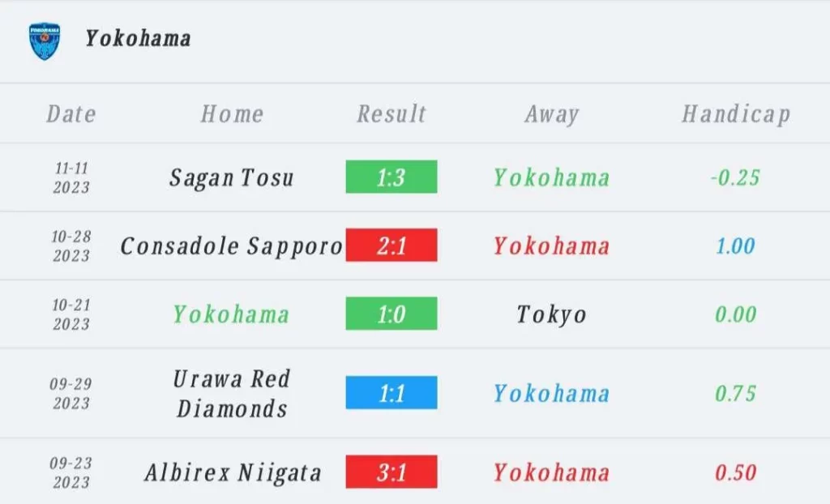Open the Yokohama team title

138,39
